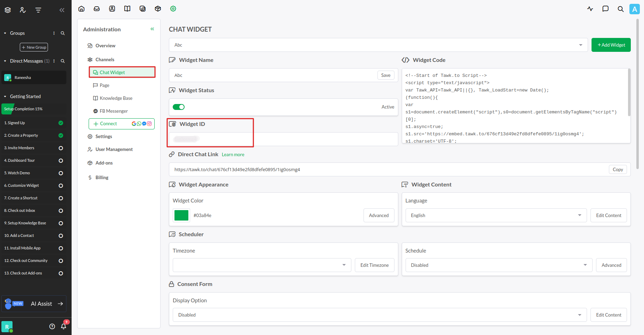The height and width of the screenshot is (335, 644).
Task: Select Knowledge Base in Channels menu
Action: click(116, 98)
